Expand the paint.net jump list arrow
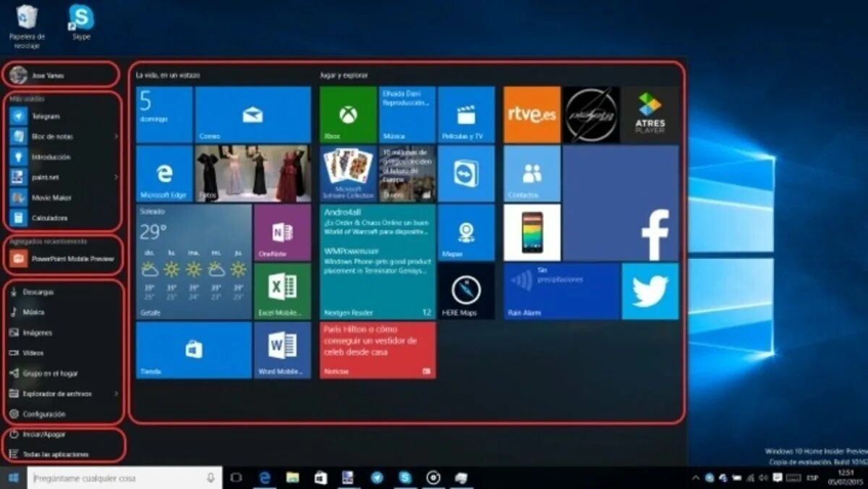Image resolution: width=868 pixels, height=489 pixels. click(116, 177)
